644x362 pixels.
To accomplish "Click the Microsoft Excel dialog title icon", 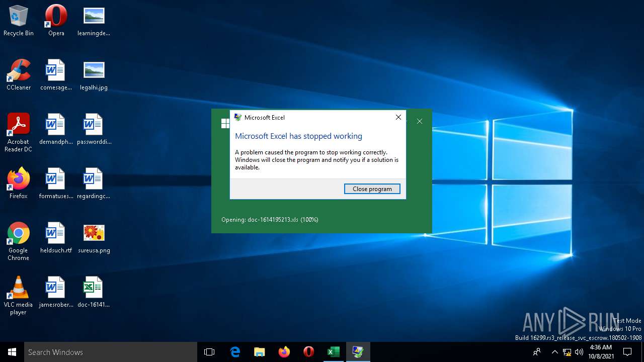I will tap(238, 117).
